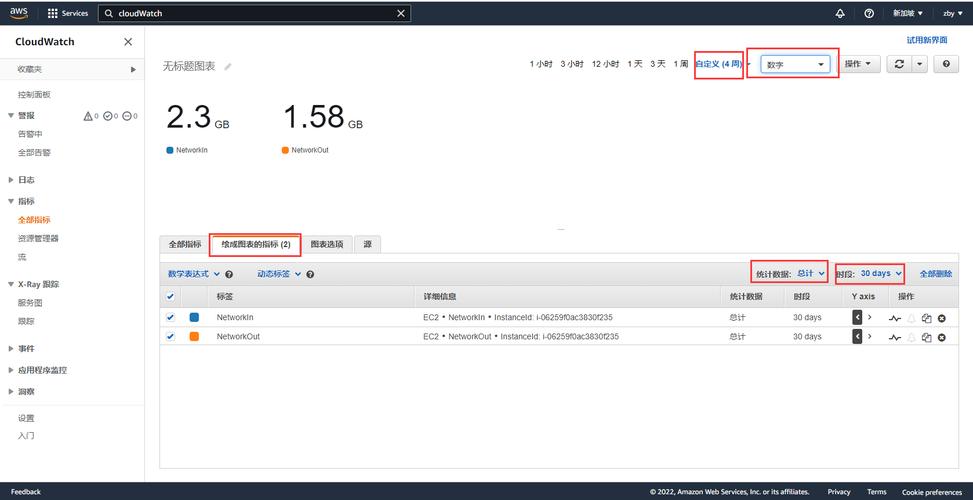Open the 动态标签 dropdown
973x500 pixels.
[x=279, y=274]
